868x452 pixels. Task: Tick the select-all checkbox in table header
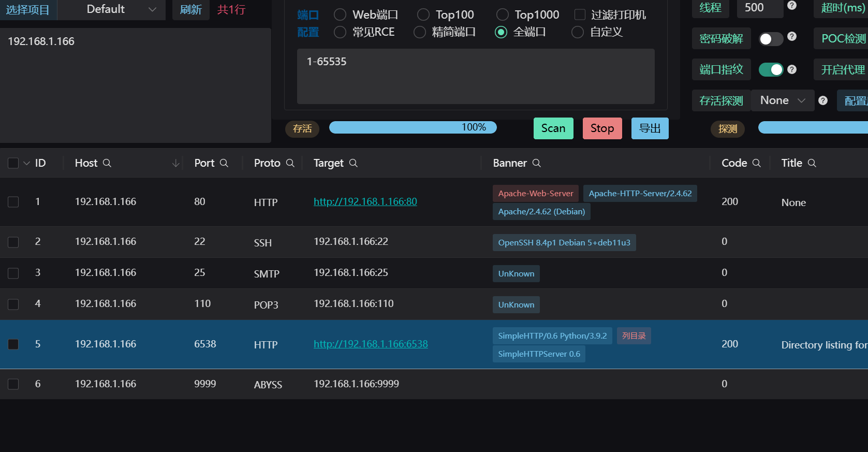click(x=13, y=163)
